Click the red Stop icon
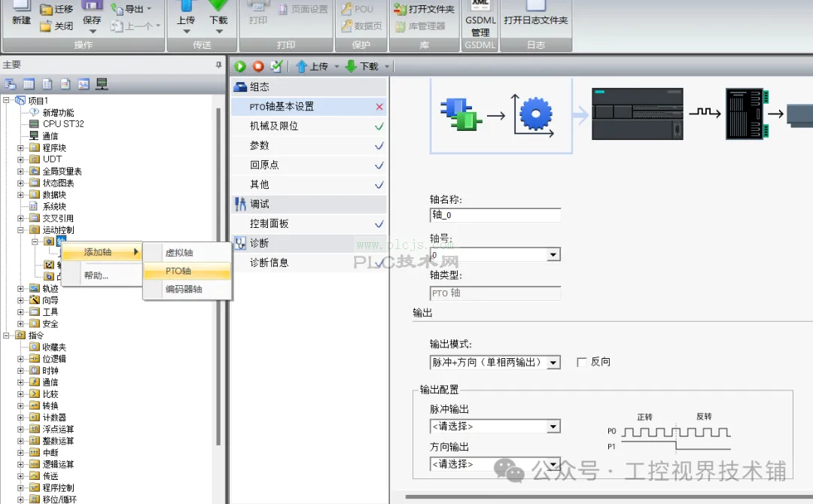 click(258, 66)
